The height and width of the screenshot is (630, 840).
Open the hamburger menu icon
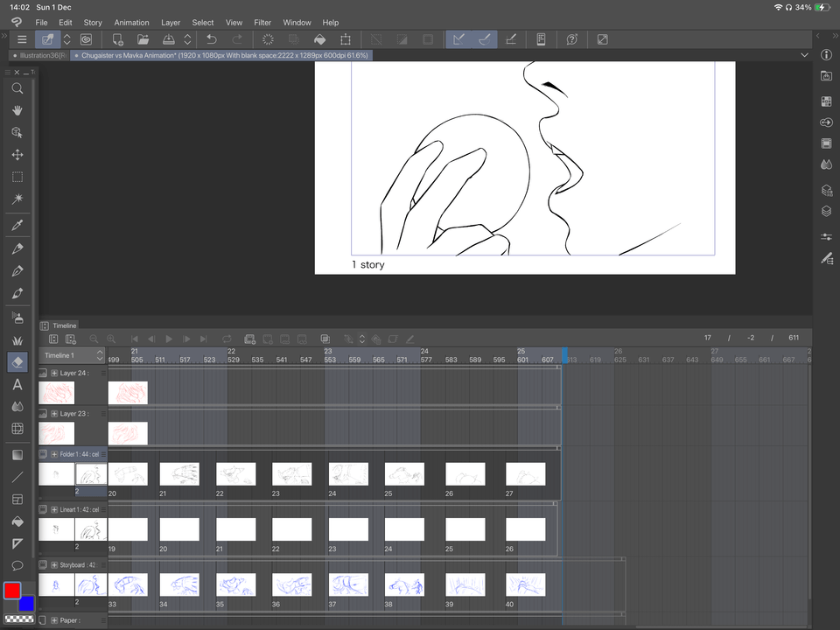point(21,39)
